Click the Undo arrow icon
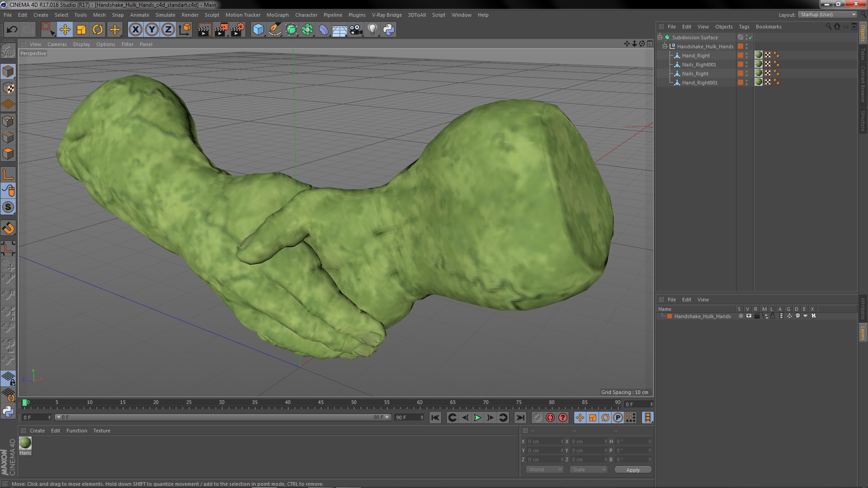This screenshot has height=488, width=868. point(12,30)
